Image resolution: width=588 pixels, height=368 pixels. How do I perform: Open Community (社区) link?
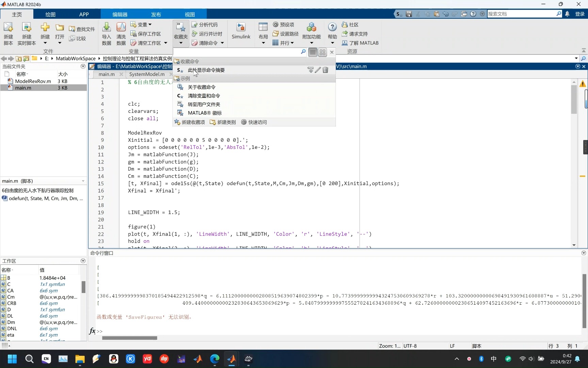350,25
